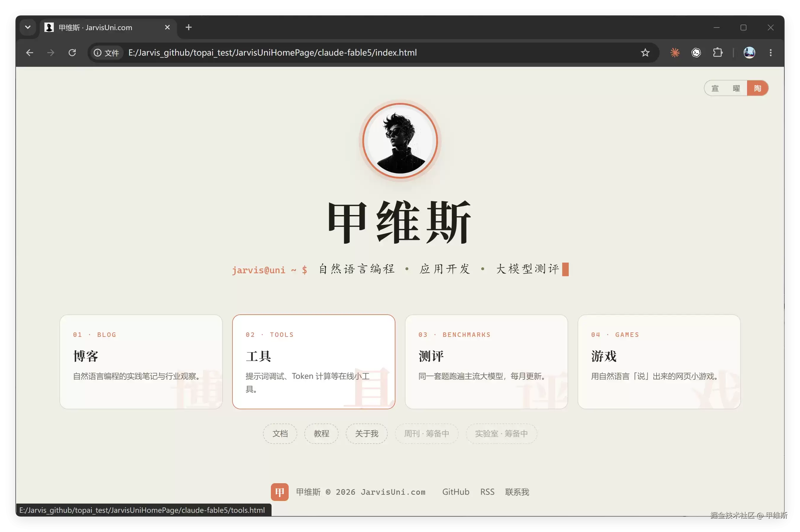
Task: Open a new tab with plus button
Action: 189,27
